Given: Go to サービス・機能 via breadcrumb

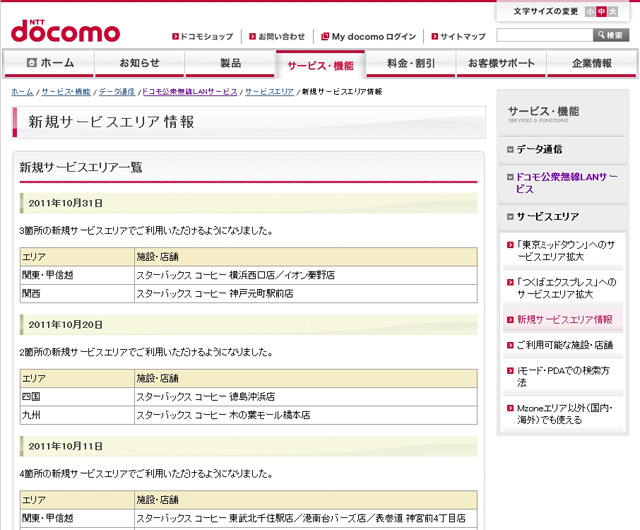Looking at the screenshot, I should point(66,92).
